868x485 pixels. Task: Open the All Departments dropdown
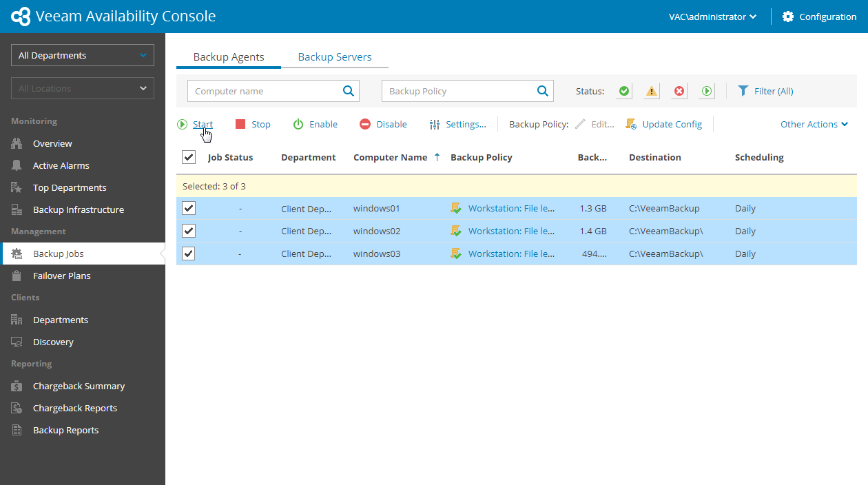click(x=83, y=55)
